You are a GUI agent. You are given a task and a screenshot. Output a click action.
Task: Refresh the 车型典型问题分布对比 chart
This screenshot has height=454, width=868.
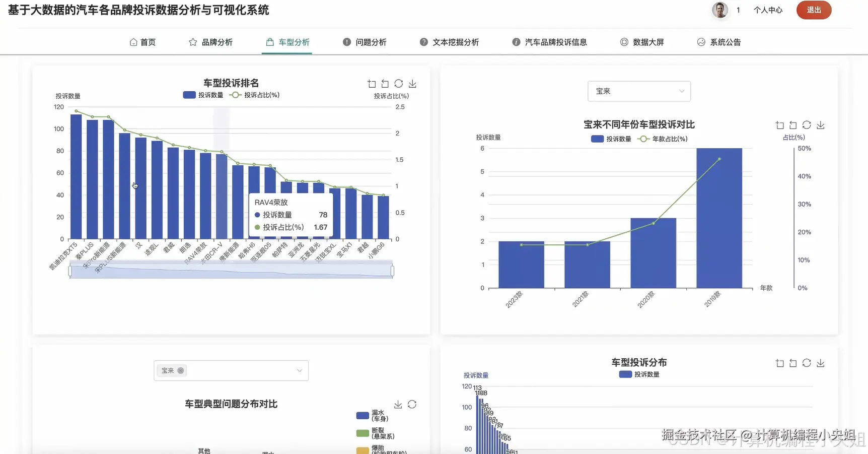412,404
